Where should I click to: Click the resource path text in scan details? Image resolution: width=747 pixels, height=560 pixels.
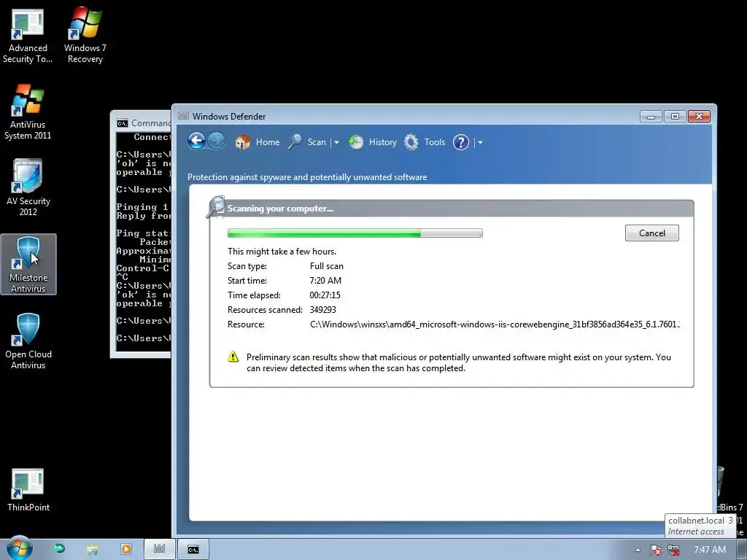point(495,324)
